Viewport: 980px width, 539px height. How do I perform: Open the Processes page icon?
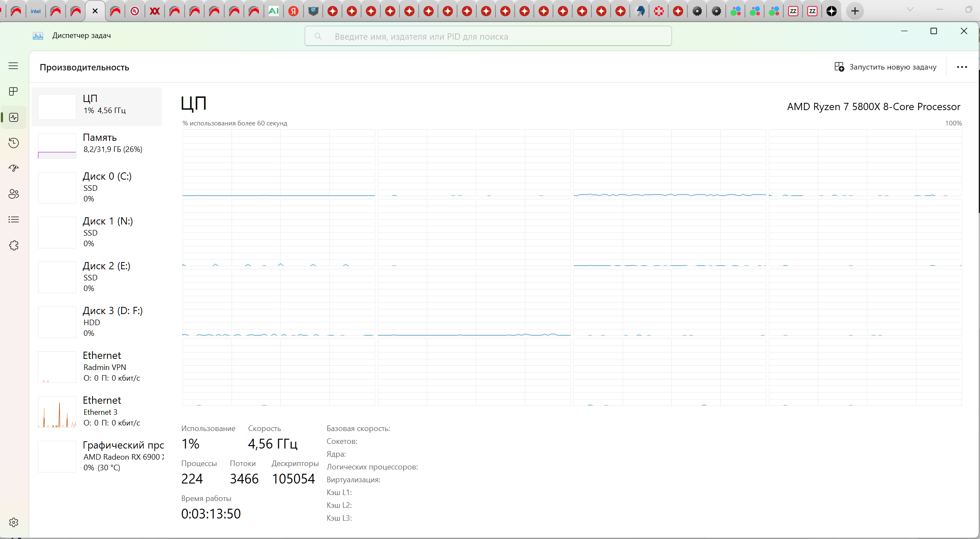(x=13, y=91)
